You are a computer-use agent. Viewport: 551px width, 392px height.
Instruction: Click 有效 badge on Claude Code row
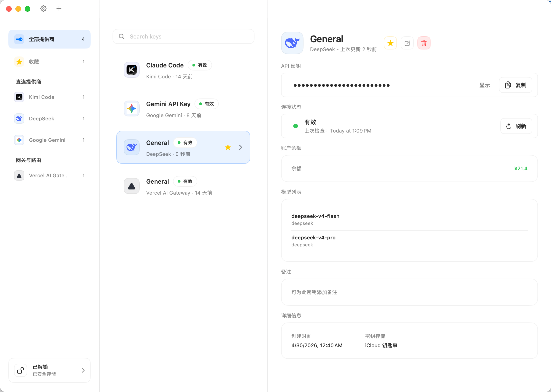click(200, 65)
